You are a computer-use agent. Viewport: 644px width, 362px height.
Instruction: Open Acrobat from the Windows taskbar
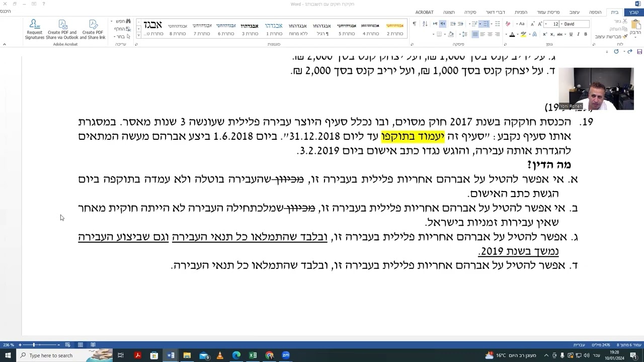tap(137, 355)
